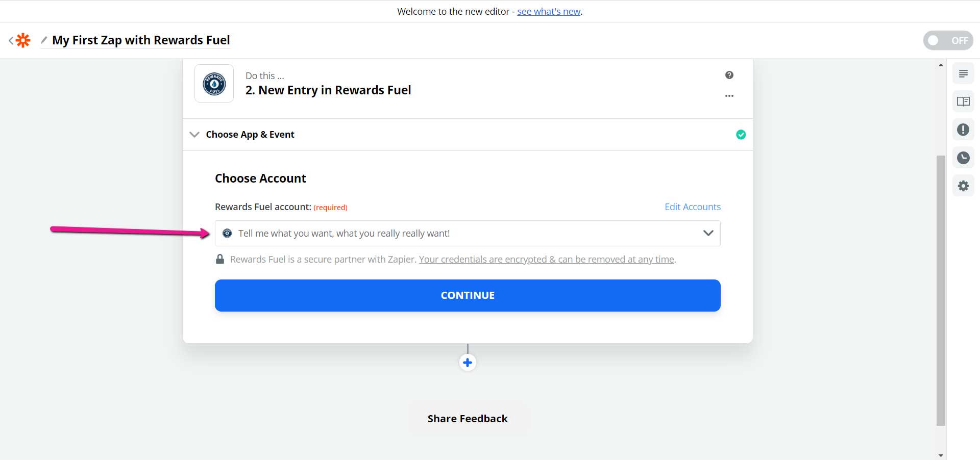Click the Zap title My First Zap with Rewards Fuel
The width and height of the screenshot is (980, 460).
pos(141,40)
